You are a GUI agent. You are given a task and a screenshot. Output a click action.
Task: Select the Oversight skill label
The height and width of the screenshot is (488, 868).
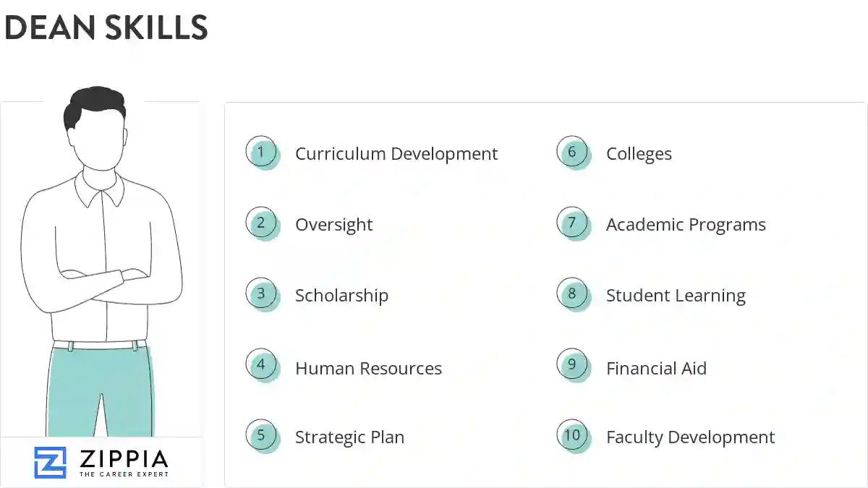click(333, 225)
